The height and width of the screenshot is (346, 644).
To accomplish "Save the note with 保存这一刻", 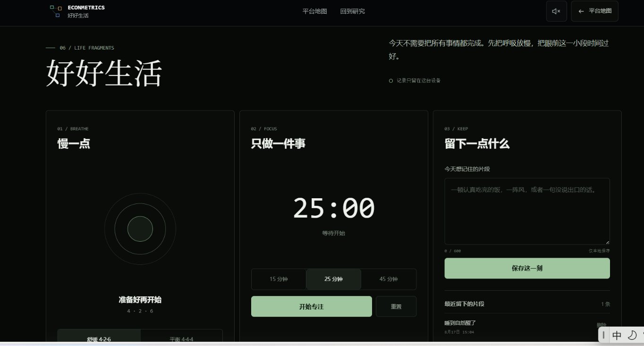I will pos(527,268).
